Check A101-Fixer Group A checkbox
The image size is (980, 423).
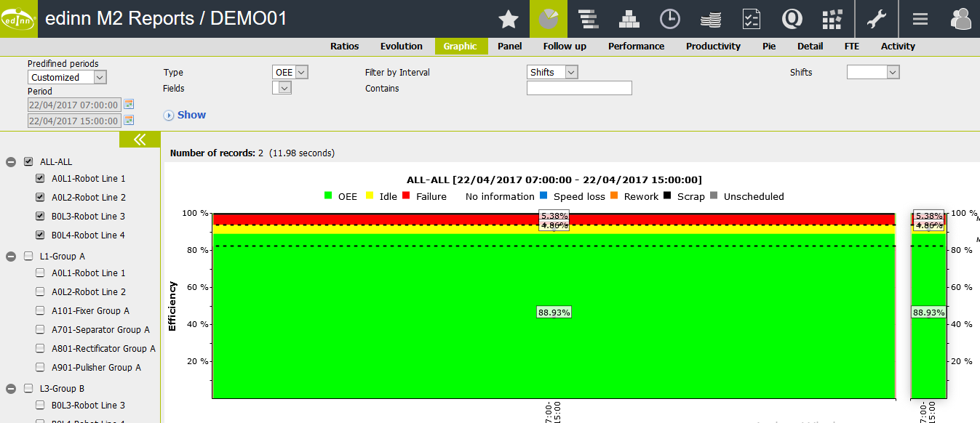pyautogui.click(x=41, y=310)
